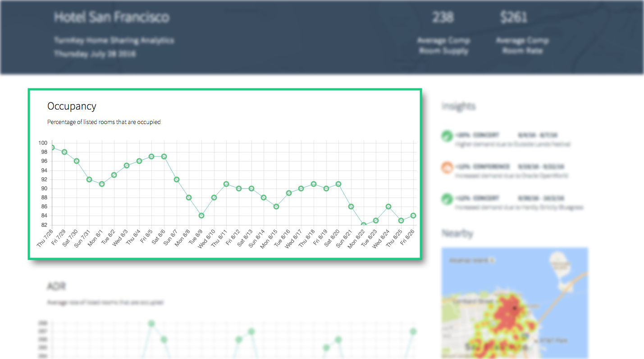Click the orange conference insight icon

click(447, 167)
